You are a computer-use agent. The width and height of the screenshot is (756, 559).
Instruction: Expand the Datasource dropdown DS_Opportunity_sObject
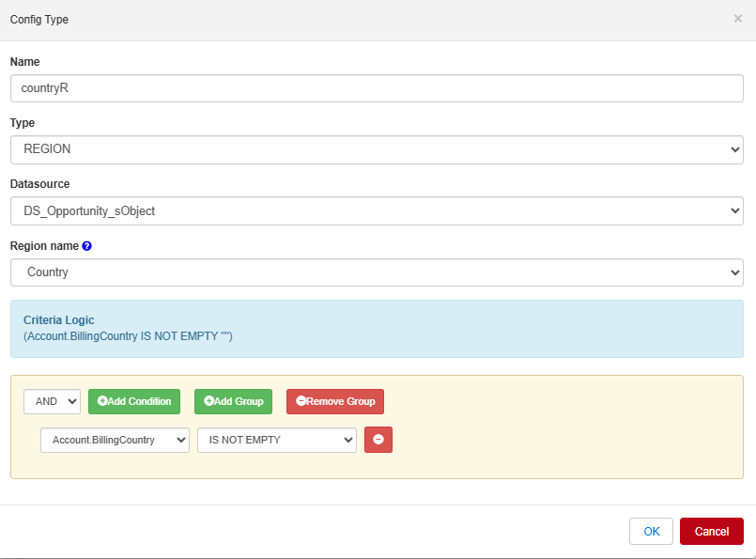click(377, 211)
